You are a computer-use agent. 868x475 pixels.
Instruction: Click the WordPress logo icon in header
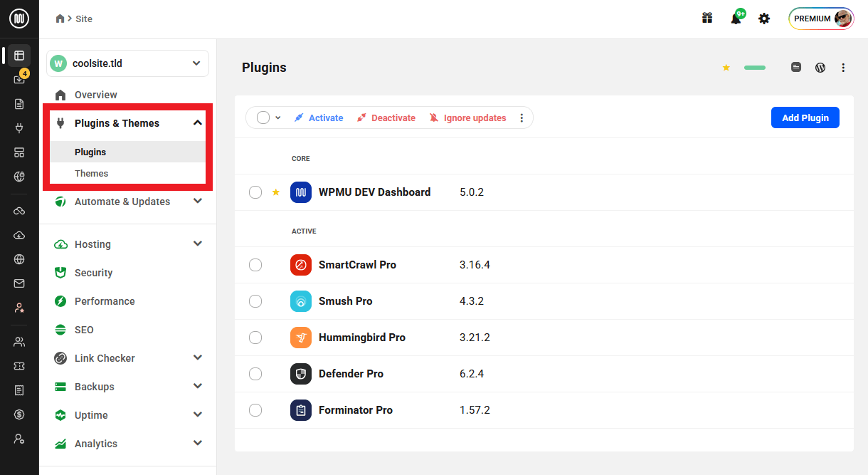(x=820, y=68)
